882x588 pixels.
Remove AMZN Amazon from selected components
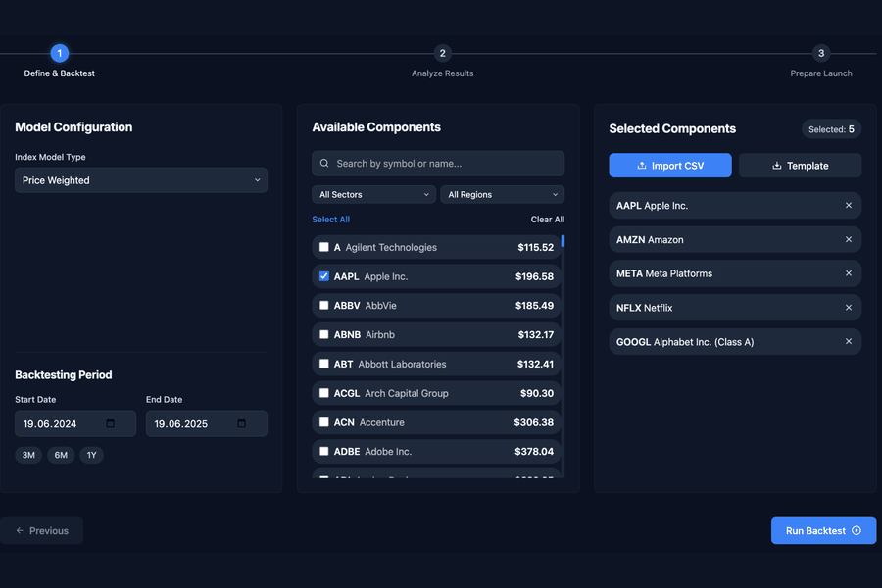pos(849,240)
